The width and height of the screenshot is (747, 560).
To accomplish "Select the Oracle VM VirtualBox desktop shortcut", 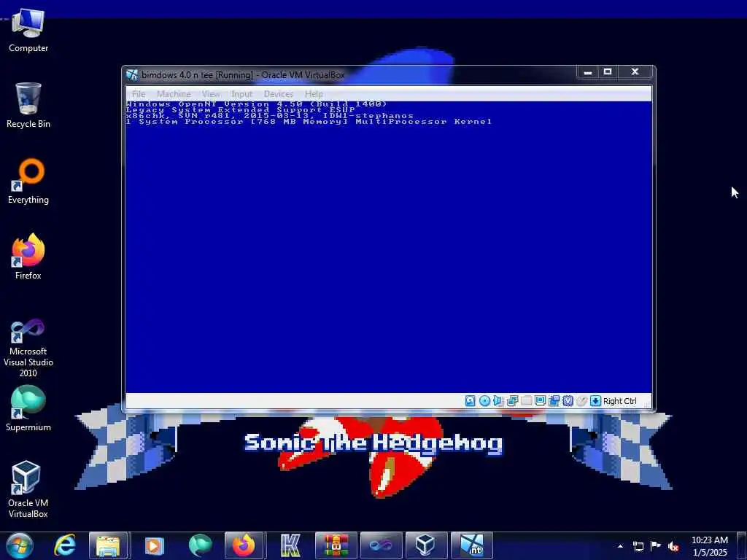I will (x=28, y=489).
